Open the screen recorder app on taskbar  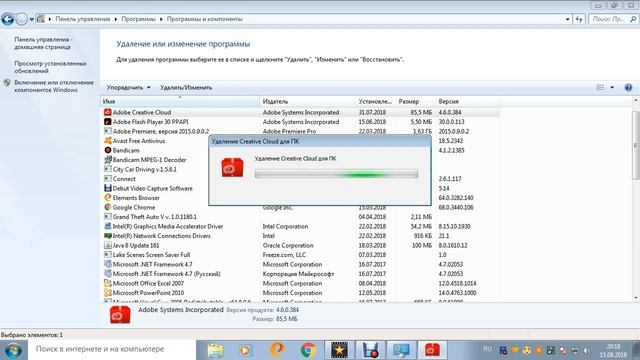(370, 350)
